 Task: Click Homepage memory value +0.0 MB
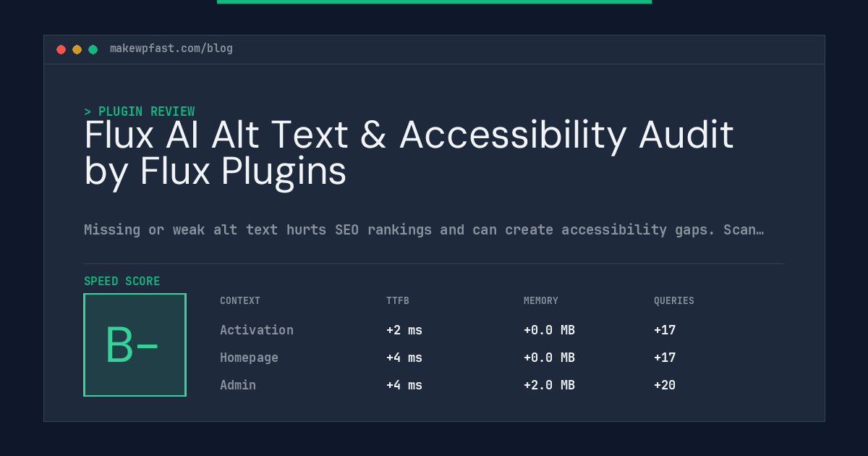tap(549, 358)
